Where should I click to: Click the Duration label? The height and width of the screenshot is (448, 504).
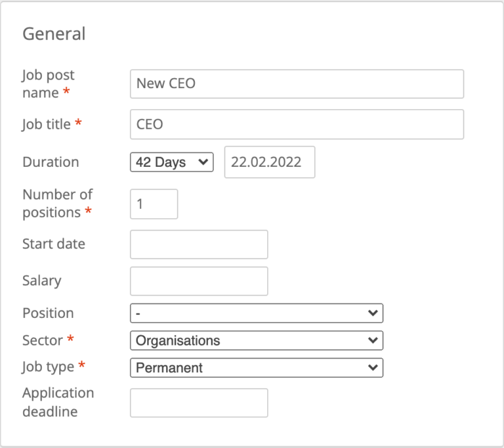(51, 162)
